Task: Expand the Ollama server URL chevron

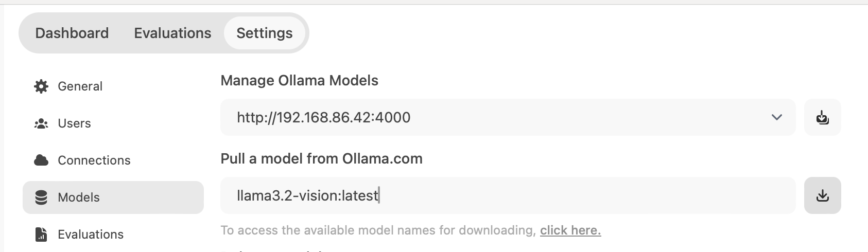Action: click(776, 118)
